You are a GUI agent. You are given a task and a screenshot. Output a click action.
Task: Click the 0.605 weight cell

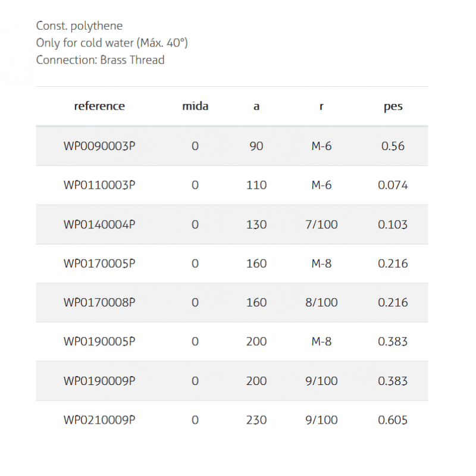pos(393,420)
